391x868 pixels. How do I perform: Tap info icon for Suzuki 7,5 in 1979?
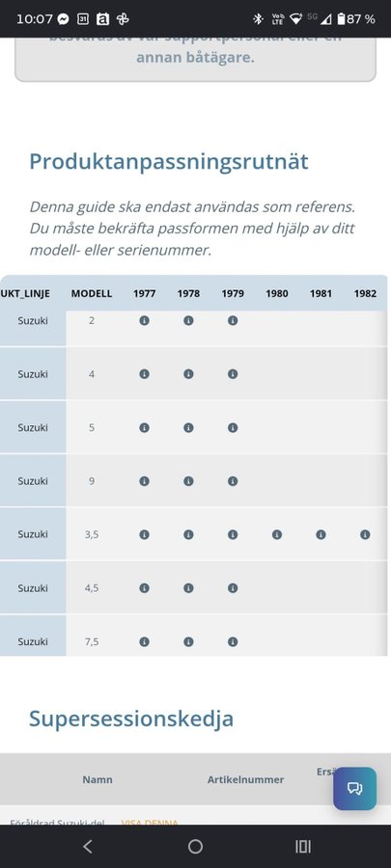pos(233,642)
